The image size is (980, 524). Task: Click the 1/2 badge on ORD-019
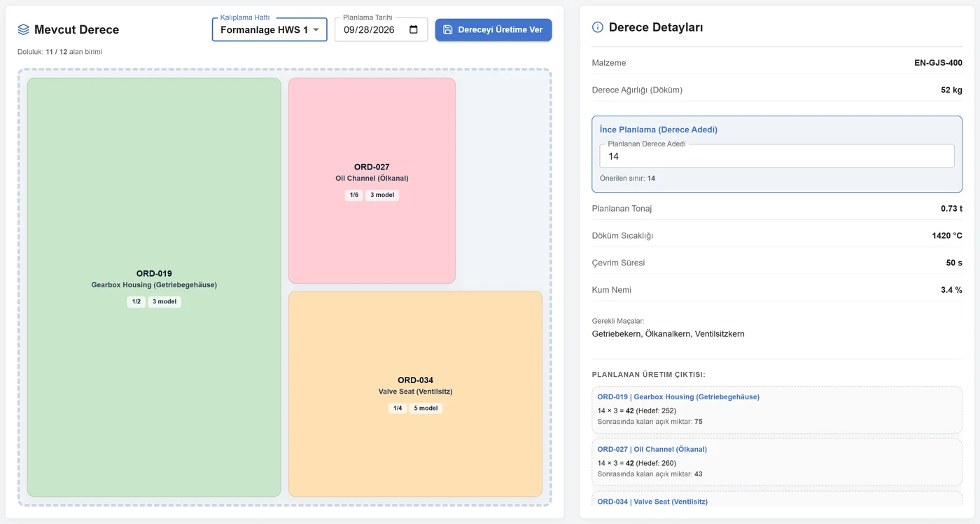pos(136,302)
